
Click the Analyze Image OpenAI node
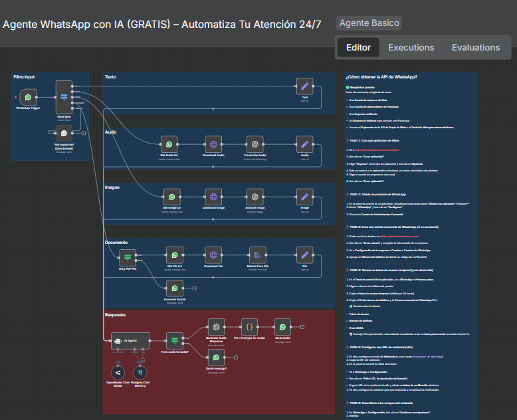pyautogui.click(x=253, y=197)
